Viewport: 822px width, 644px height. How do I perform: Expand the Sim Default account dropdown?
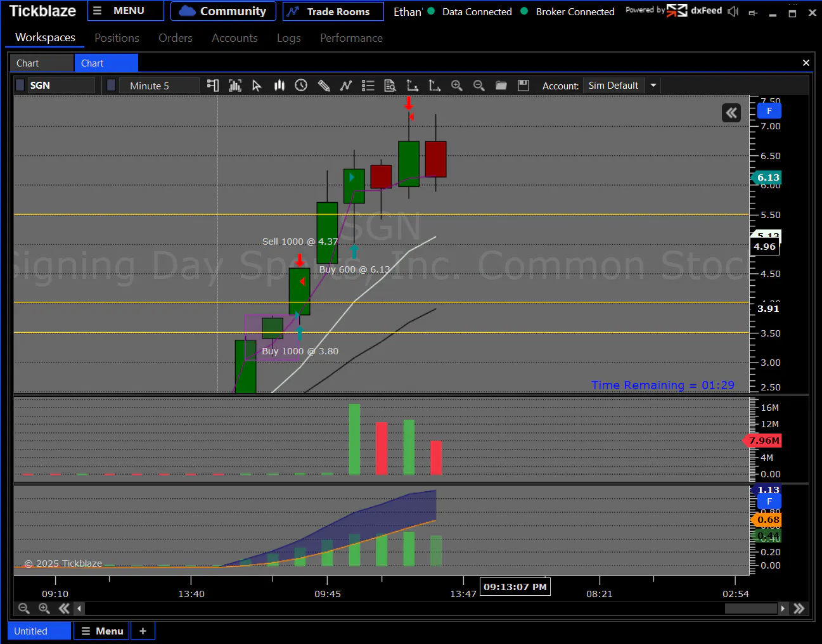653,85
